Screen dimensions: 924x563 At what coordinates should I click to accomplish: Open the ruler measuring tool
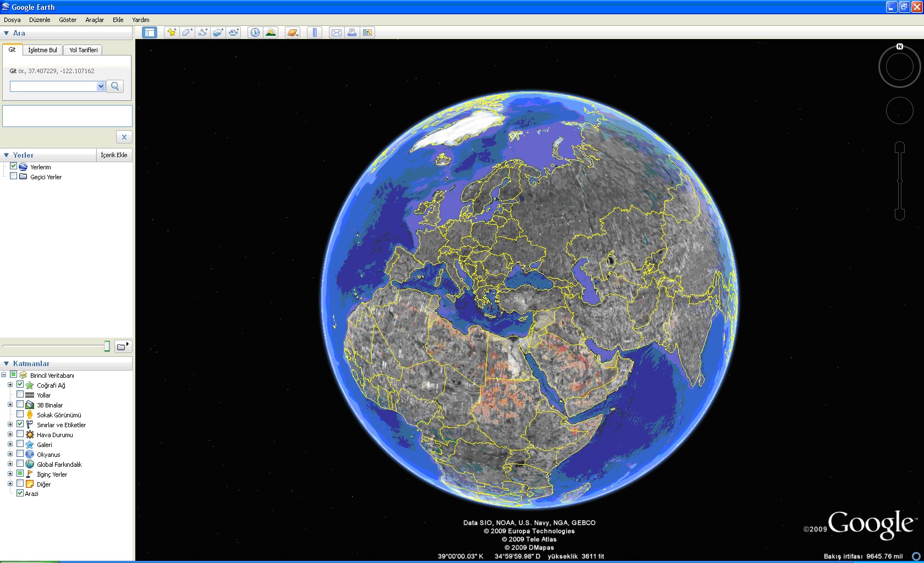[314, 32]
